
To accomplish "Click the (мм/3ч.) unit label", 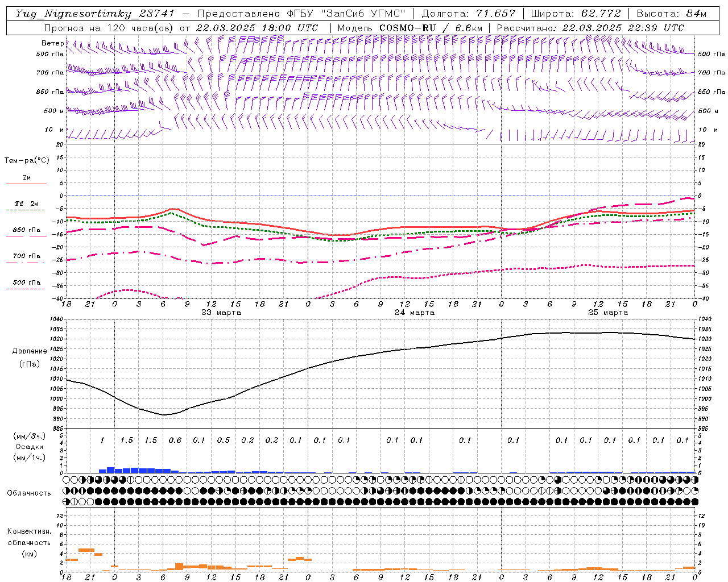I will [x=30, y=436].
